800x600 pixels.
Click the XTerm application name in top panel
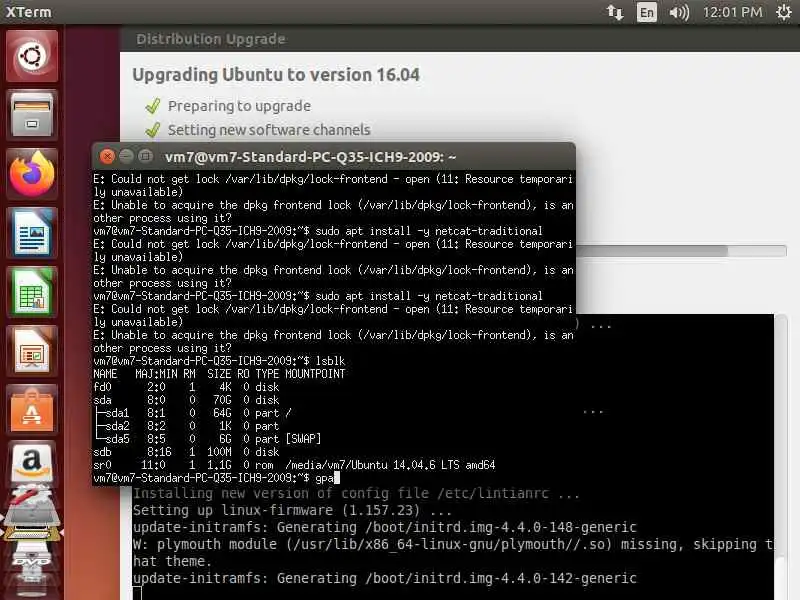(29, 12)
